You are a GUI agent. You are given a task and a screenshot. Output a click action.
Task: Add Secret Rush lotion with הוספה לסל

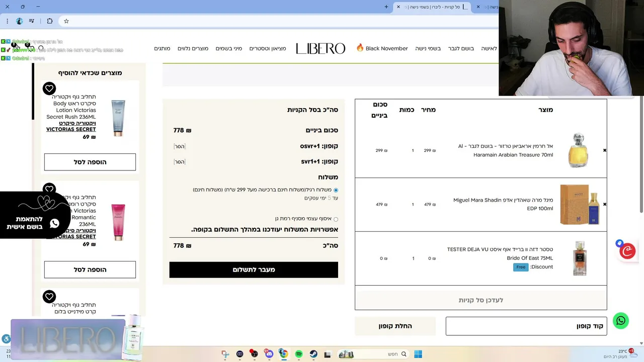point(90,162)
